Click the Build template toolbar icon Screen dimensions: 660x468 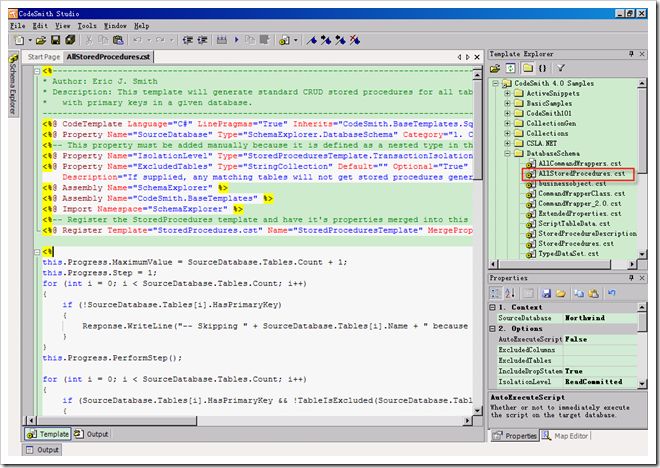tap(222, 40)
